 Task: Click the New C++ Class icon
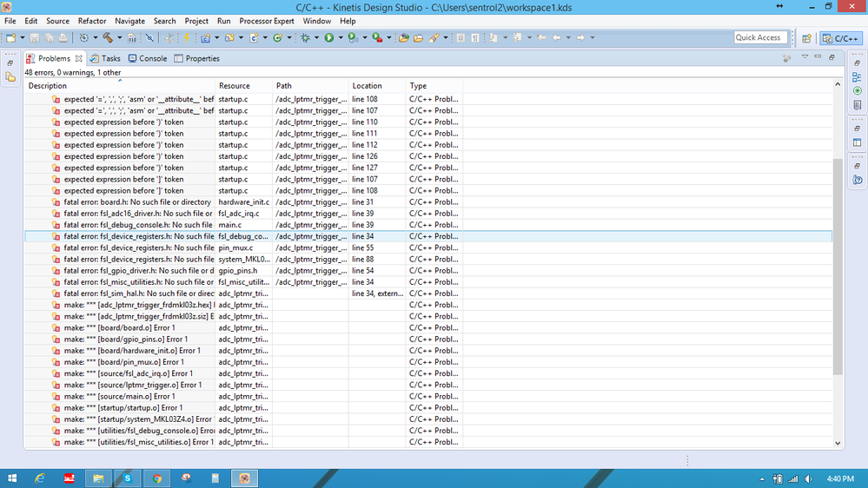click(278, 37)
